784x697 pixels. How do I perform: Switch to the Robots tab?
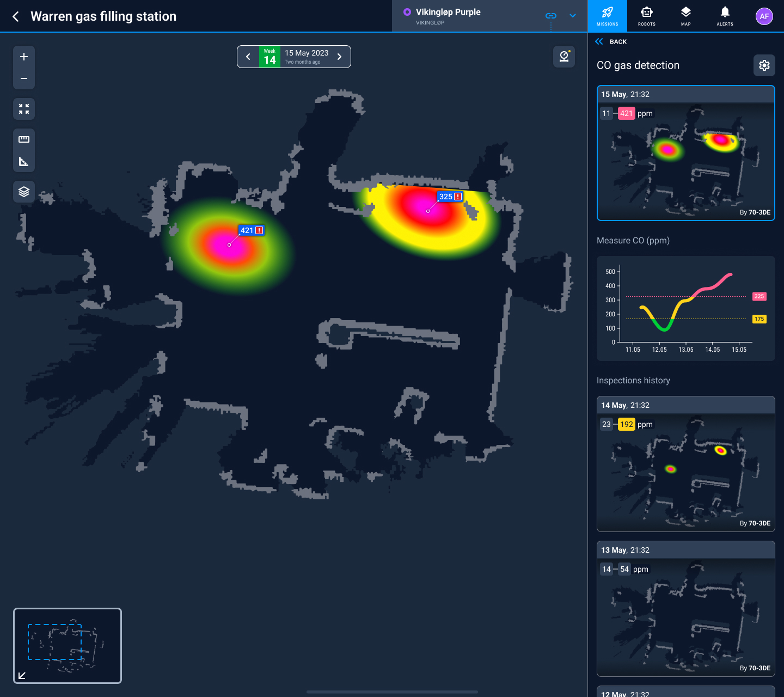(647, 16)
